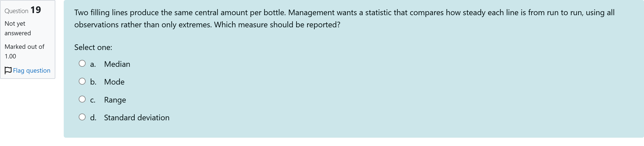Viewport: 644px width, 146px height.
Task: Click the Median answer label
Action: (117, 64)
